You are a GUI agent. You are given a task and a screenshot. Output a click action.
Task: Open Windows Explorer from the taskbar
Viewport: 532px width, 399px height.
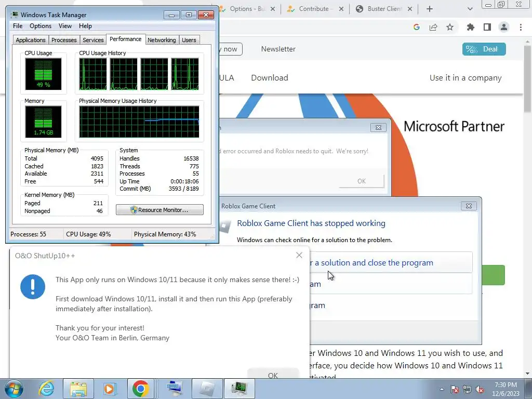click(x=78, y=389)
